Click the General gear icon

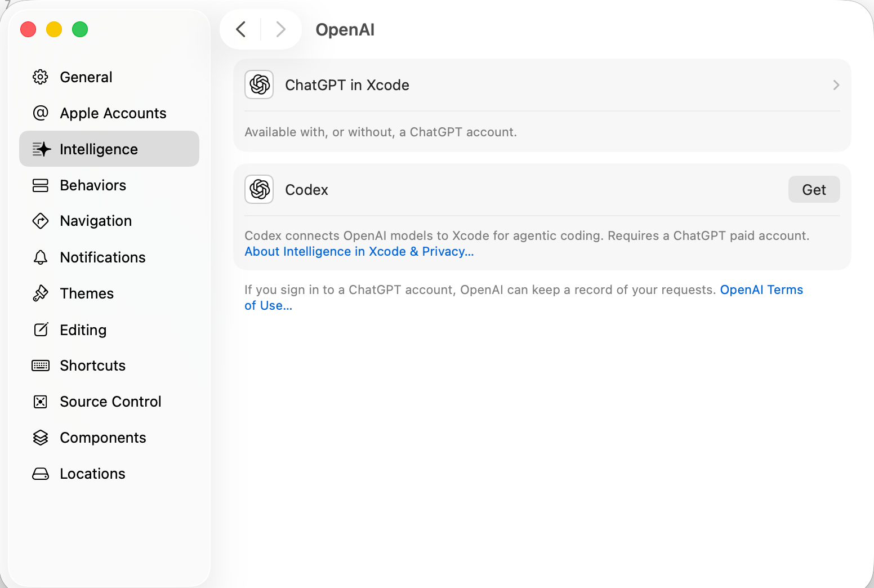pos(41,77)
